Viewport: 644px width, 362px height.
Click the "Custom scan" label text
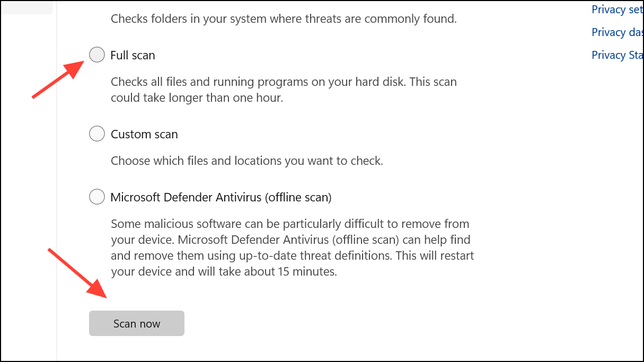click(144, 134)
